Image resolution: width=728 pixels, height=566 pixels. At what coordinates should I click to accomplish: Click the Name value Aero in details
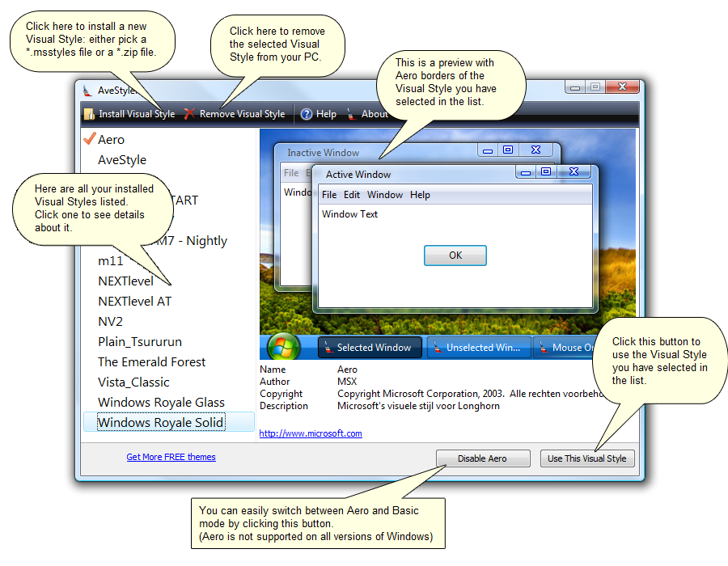tap(347, 370)
